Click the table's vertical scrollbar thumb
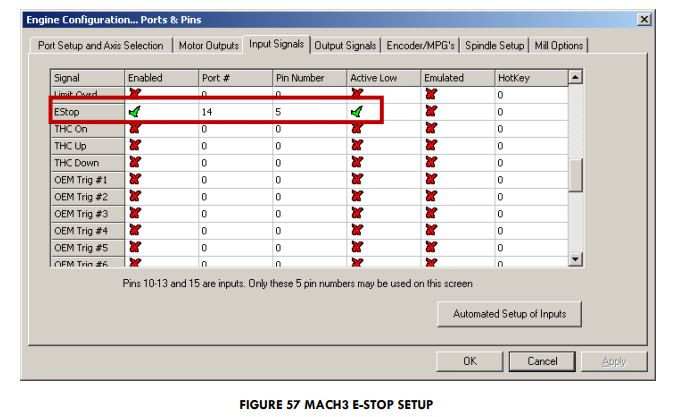This screenshot has width=688, height=417. pos(575,174)
